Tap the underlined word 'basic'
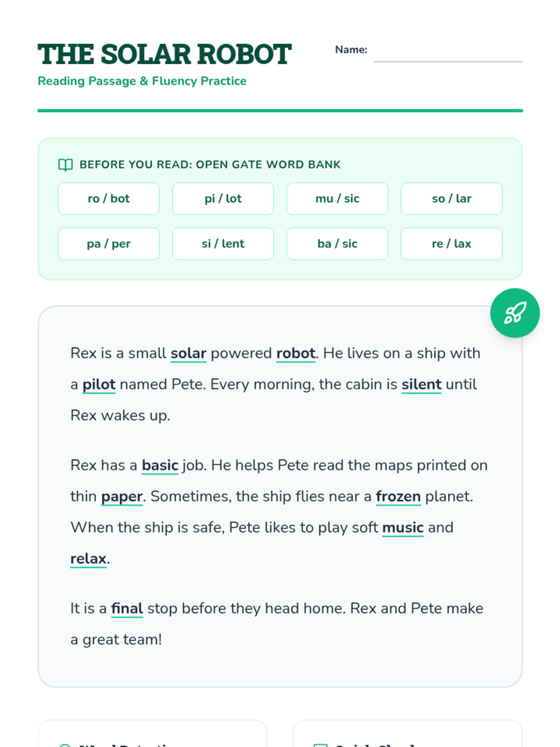This screenshot has width=560, height=747. (160, 465)
